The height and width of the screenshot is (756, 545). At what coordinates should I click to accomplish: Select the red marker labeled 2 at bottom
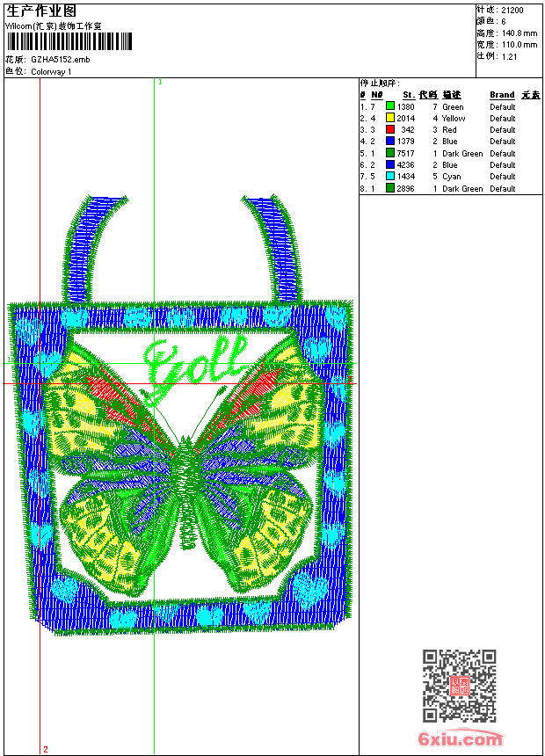coord(46,749)
